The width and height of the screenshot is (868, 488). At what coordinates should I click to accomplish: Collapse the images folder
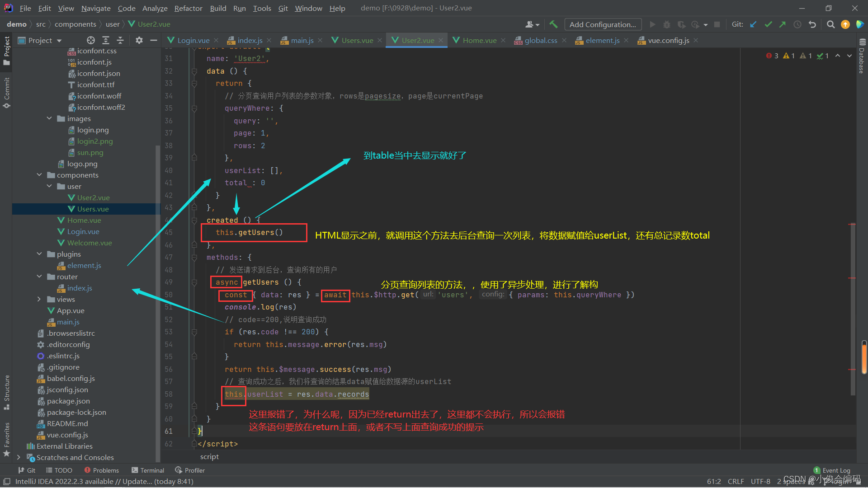[x=49, y=118]
